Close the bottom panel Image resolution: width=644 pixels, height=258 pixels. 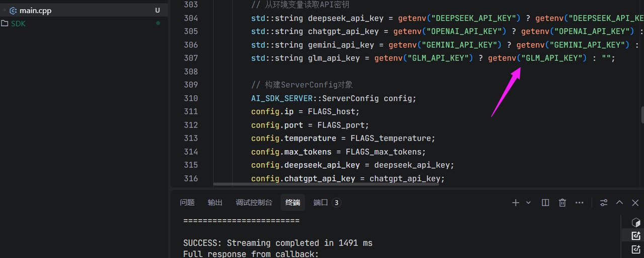[635, 203]
